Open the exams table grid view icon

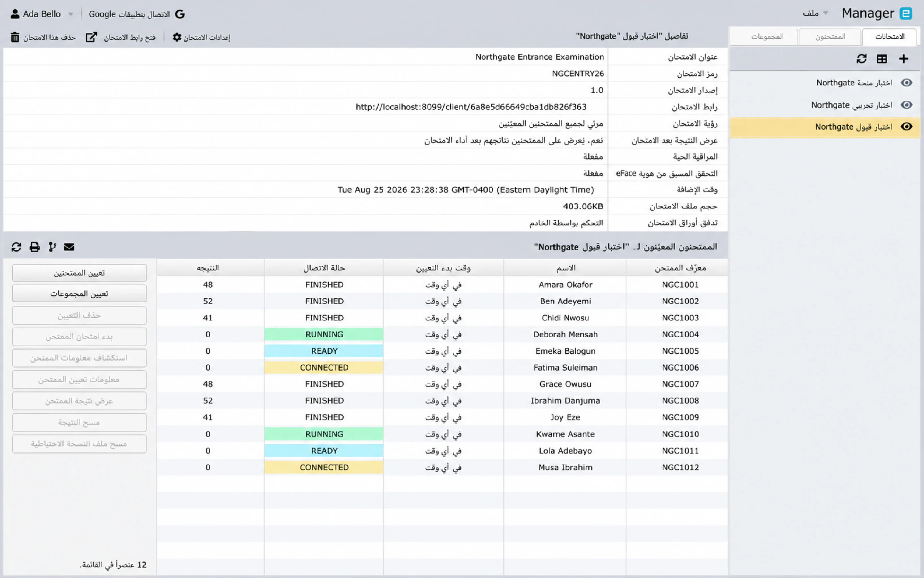882,59
